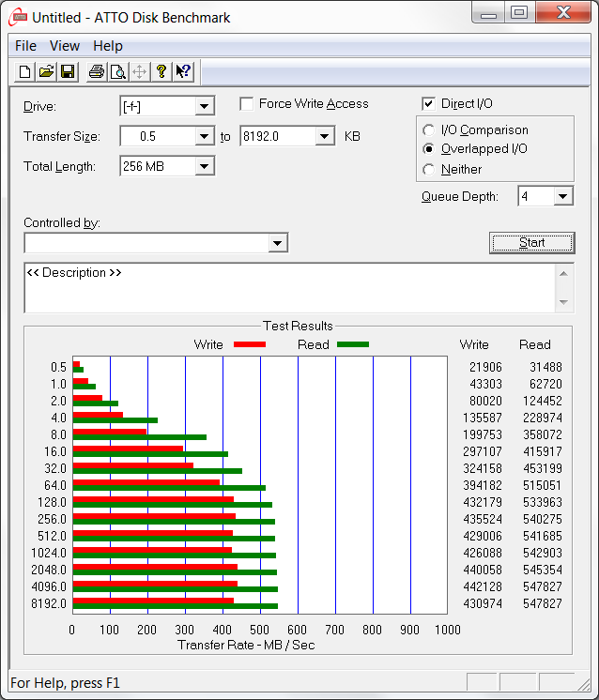Activate the context help pointer icon
This screenshot has width=599, height=700.
click(x=183, y=72)
